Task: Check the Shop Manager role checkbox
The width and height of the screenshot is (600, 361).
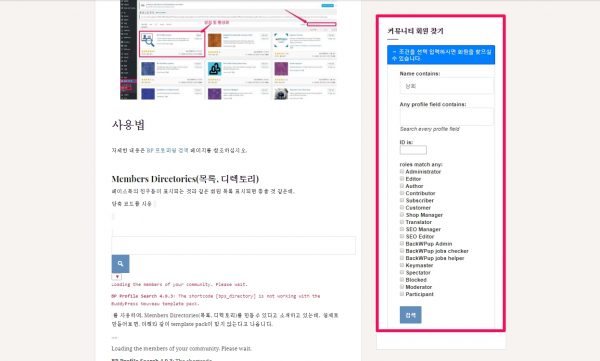Action: [402, 215]
